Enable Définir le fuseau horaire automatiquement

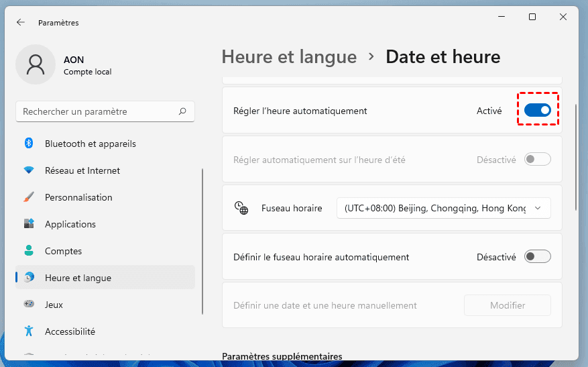[x=537, y=257]
